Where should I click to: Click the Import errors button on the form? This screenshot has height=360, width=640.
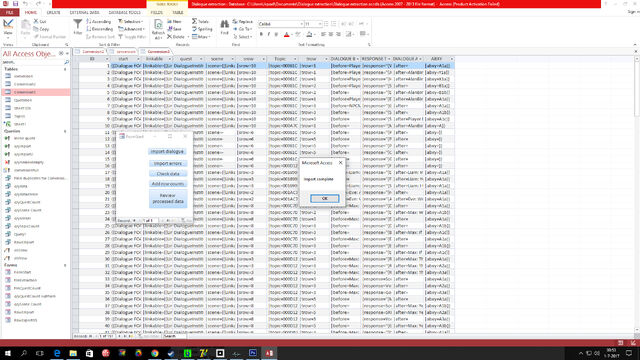click(168, 163)
